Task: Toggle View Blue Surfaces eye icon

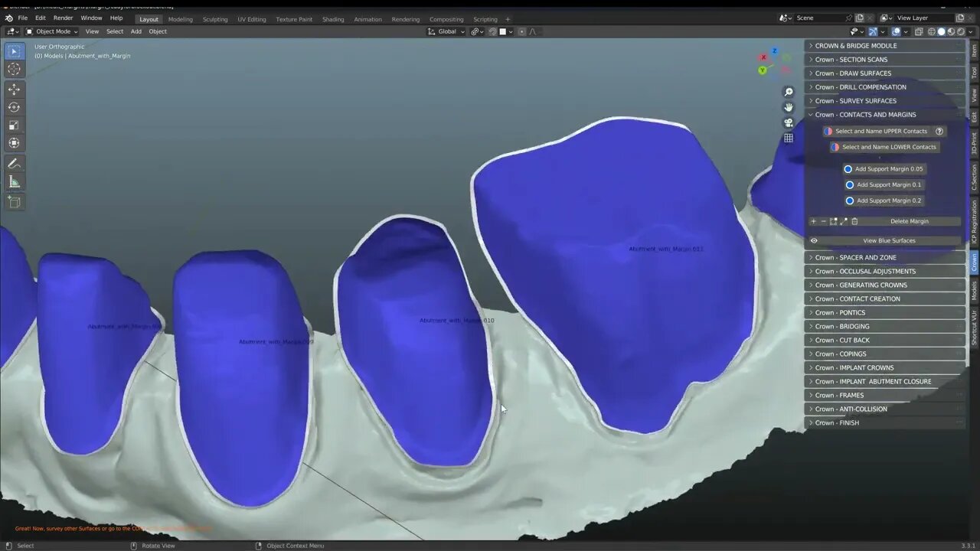Action: 814,240
